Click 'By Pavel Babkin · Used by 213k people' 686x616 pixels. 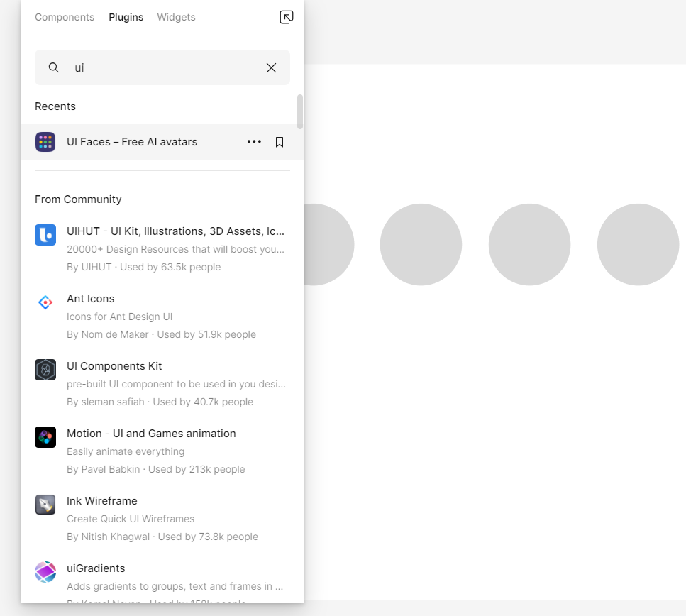(x=156, y=469)
